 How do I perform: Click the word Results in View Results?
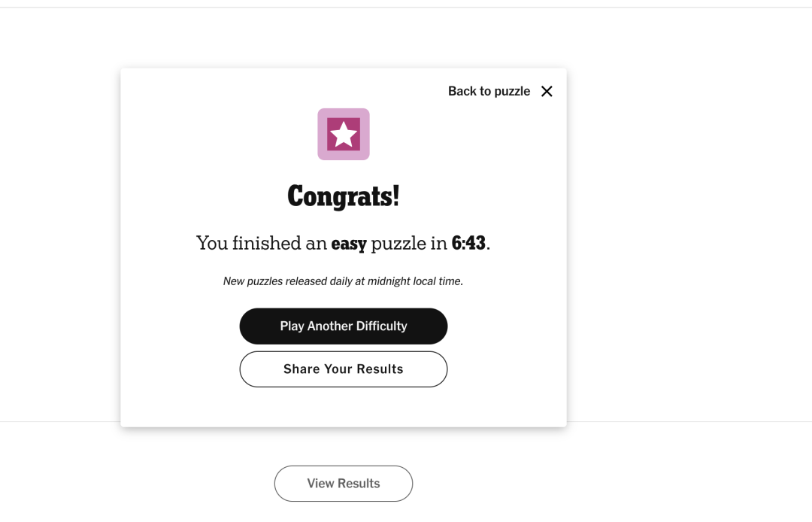[x=359, y=484]
